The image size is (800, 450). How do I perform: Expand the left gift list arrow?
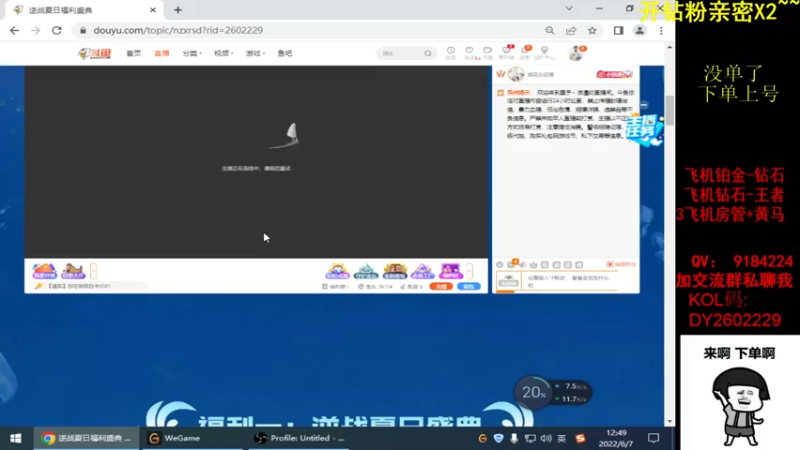[93, 270]
